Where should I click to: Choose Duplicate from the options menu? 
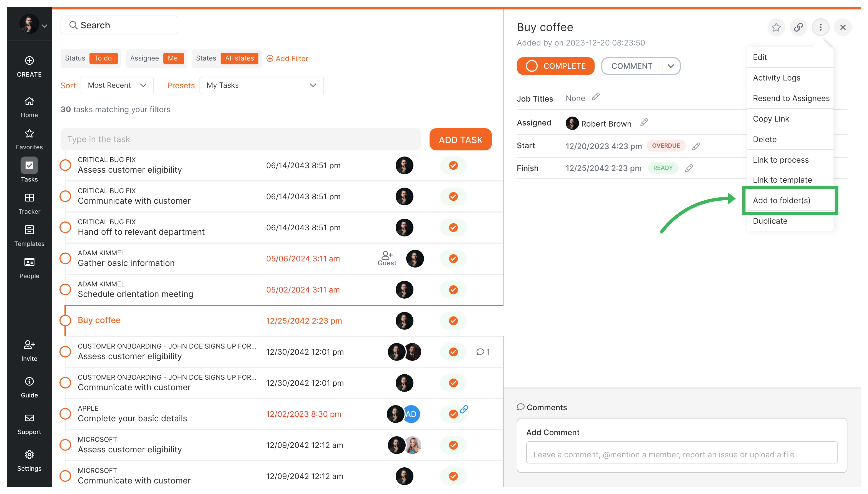[x=770, y=221]
